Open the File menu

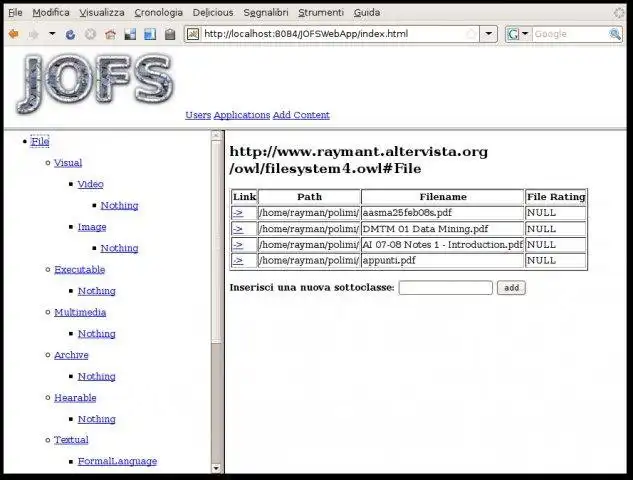15,13
